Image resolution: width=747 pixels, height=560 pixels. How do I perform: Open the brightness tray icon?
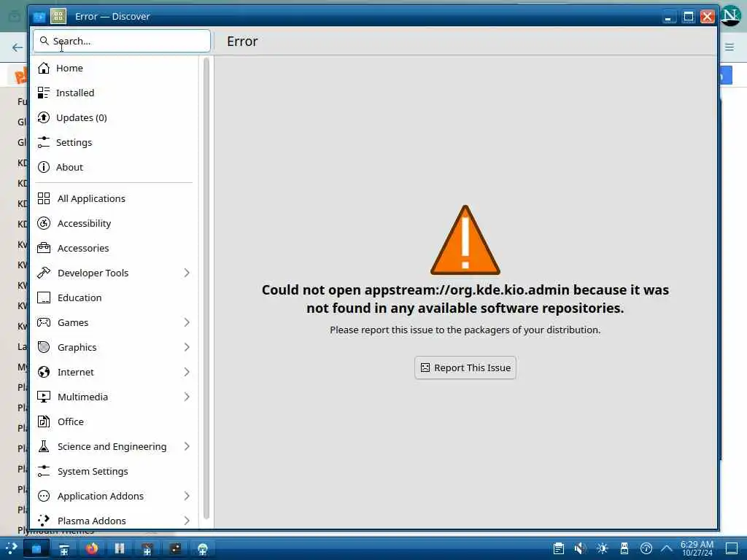coord(602,548)
